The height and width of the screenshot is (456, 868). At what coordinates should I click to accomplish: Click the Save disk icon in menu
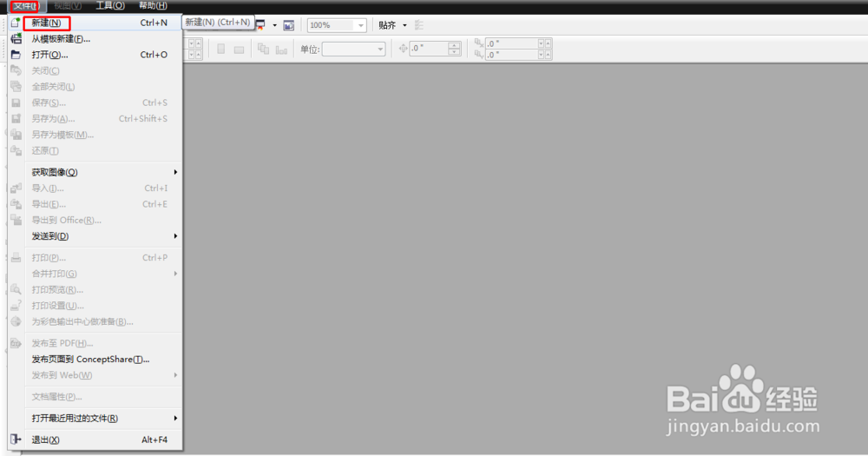pyautogui.click(x=16, y=102)
